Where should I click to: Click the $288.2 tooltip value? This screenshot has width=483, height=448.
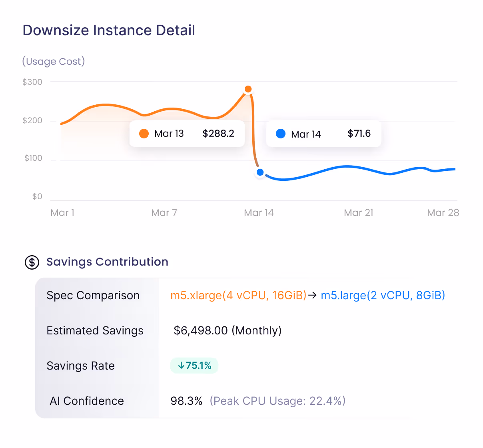[x=218, y=134]
